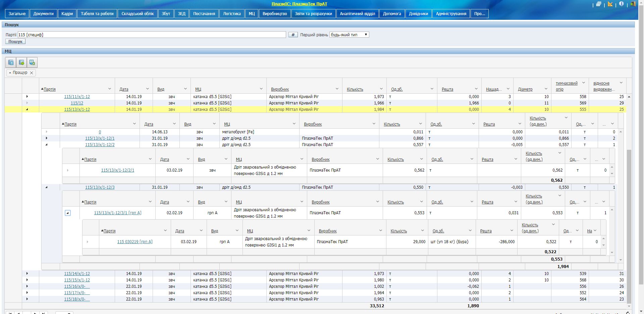Expand row 115/14/х/1-12

(x=27, y=274)
